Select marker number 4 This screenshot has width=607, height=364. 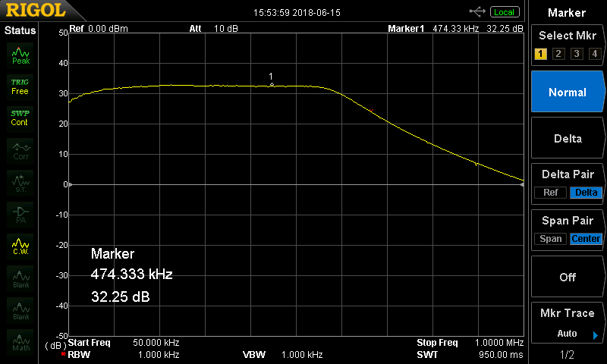click(595, 54)
